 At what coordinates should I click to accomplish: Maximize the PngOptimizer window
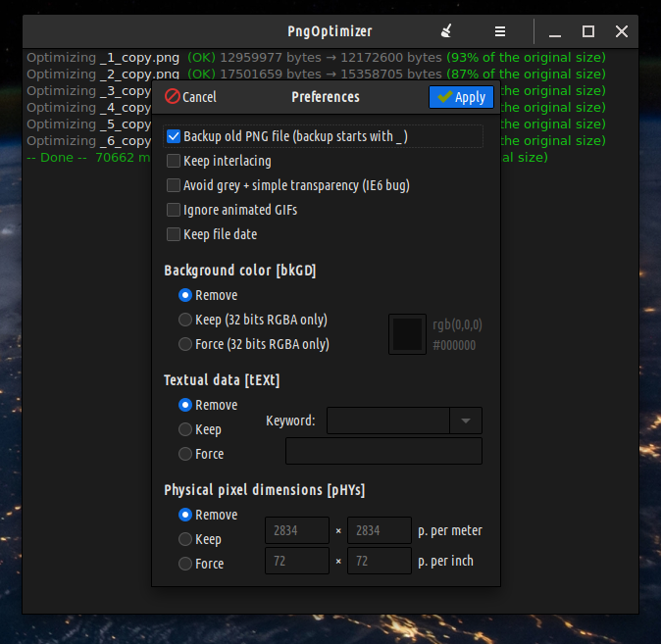(588, 31)
